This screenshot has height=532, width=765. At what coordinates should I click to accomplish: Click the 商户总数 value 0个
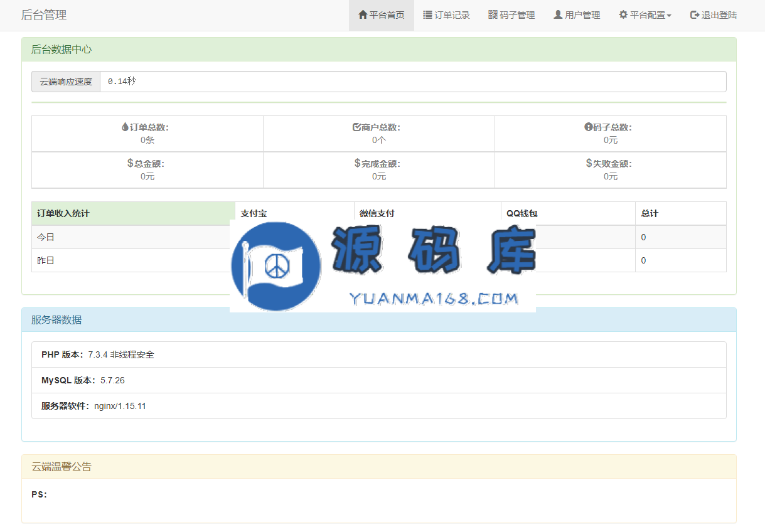pyautogui.click(x=379, y=140)
